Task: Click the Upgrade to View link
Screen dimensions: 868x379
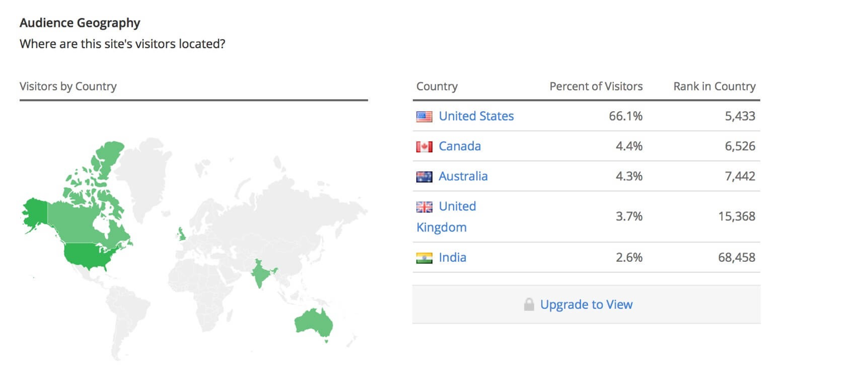Action: pyautogui.click(x=586, y=305)
